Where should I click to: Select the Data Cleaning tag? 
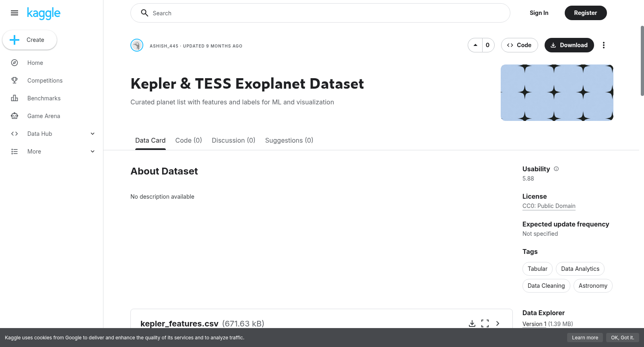point(546,286)
